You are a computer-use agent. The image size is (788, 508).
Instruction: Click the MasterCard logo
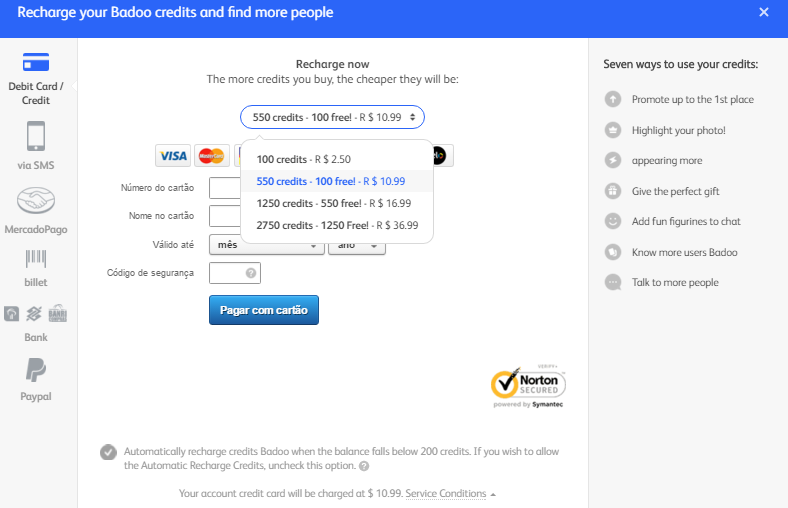212,156
